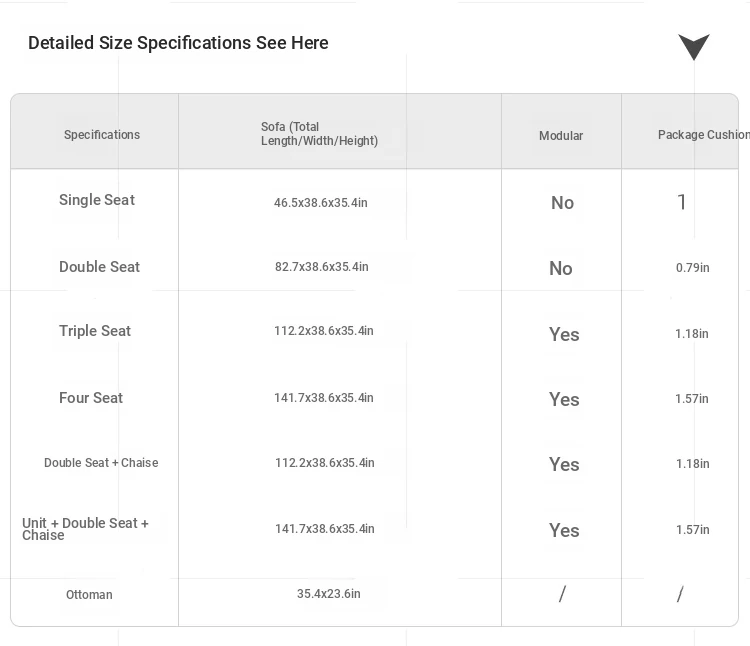Click the 46.5x38.6x35.4in dimension cell
The image size is (750, 646).
[320, 203]
